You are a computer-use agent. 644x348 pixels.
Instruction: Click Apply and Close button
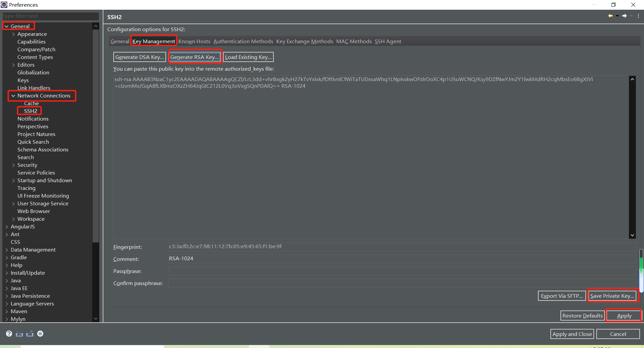pos(572,334)
